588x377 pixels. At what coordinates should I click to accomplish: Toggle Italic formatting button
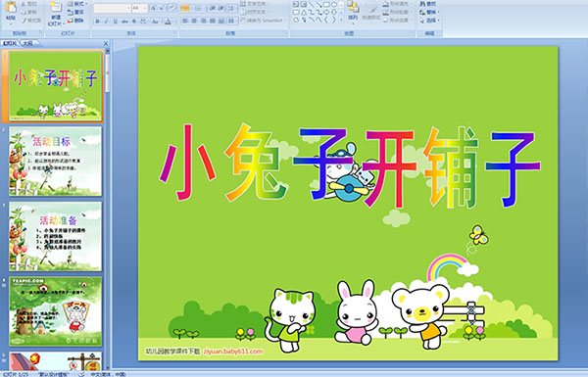coord(107,22)
